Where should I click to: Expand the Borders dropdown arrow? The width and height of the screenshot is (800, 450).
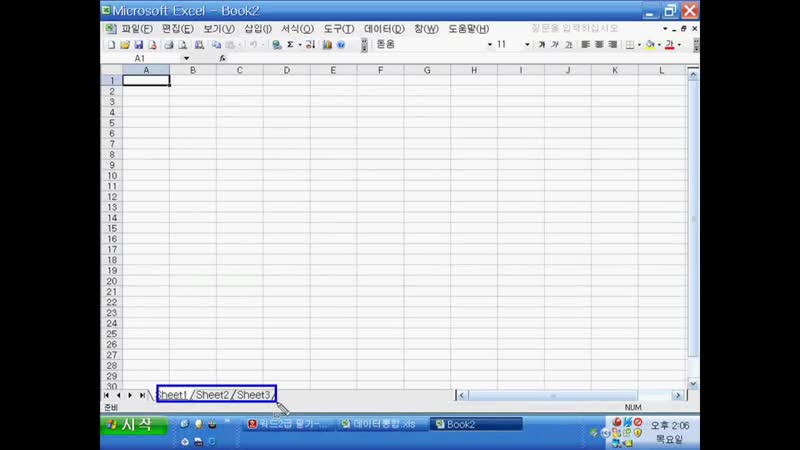point(639,45)
